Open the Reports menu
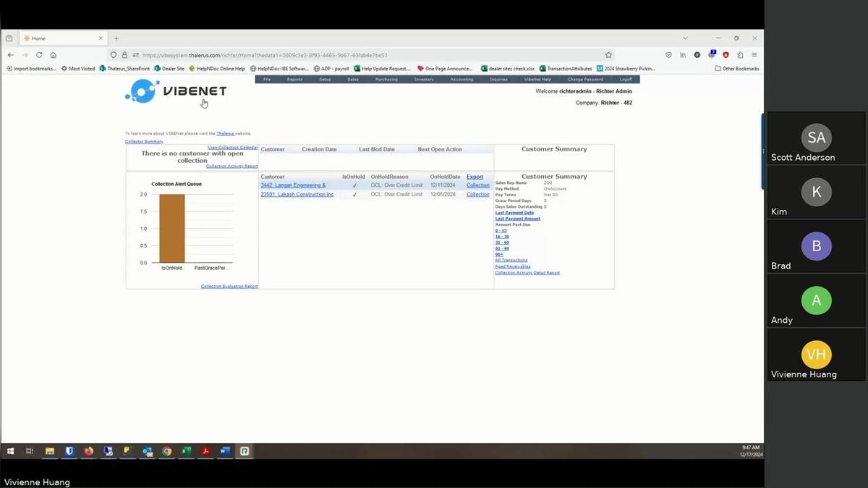Image resolution: width=868 pixels, height=488 pixels. (294, 80)
